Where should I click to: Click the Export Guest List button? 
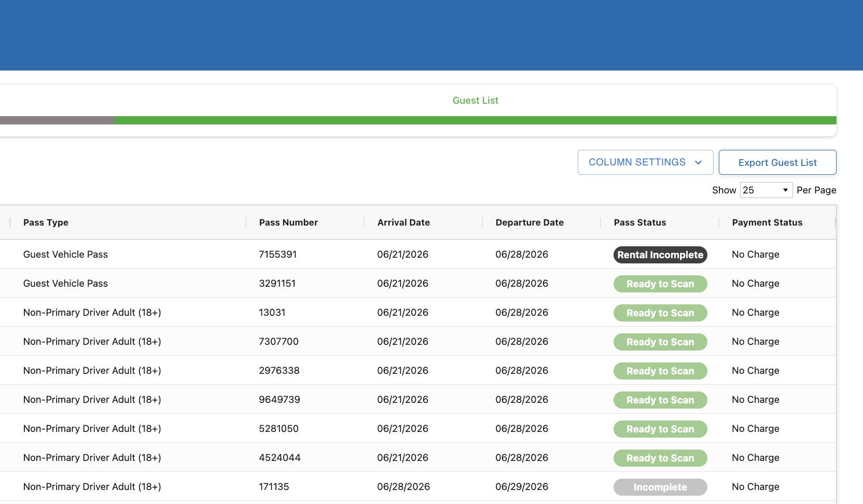tap(777, 162)
